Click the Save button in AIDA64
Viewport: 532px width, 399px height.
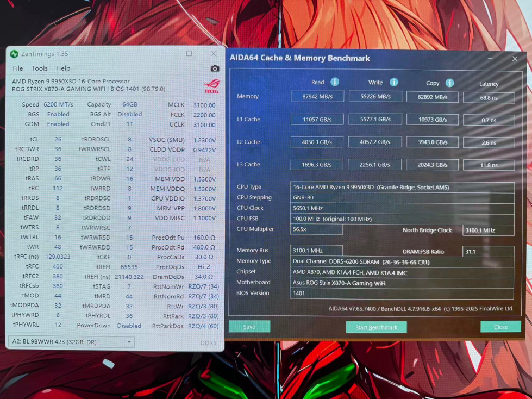click(x=249, y=327)
